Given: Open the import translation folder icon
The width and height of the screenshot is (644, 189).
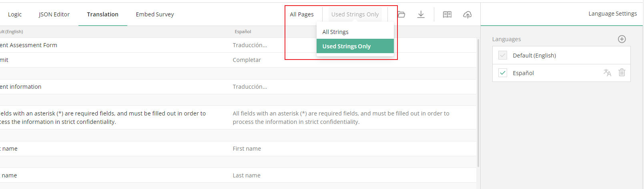Looking at the screenshot, I should tap(401, 14).
